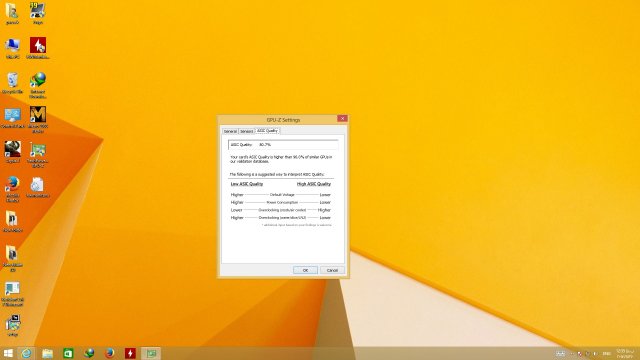The width and height of the screenshot is (640, 360).
Task: Click the ENG language indicator
Action: (607, 353)
